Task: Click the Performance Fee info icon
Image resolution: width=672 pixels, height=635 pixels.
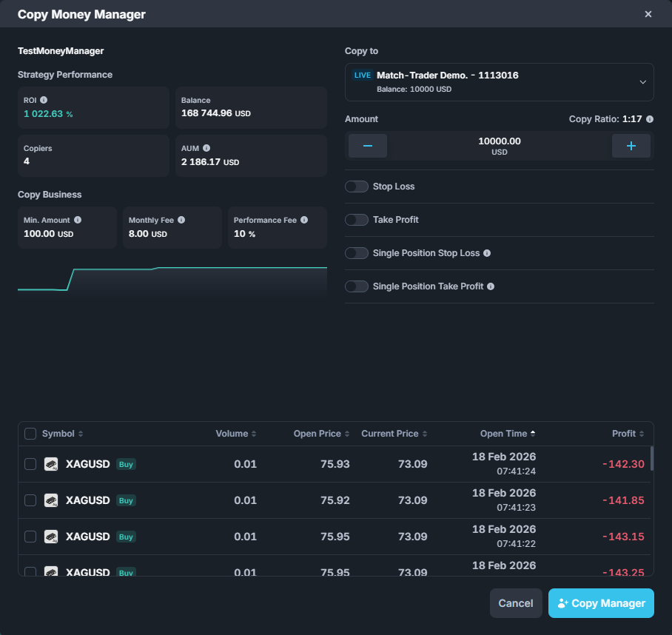Action: point(303,220)
